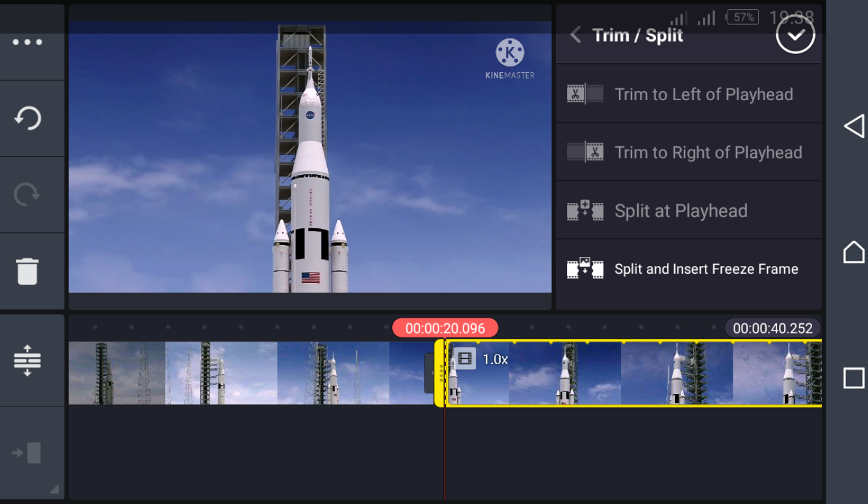Delete selected clip with trash icon
868x504 pixels.
coord(27,271)
